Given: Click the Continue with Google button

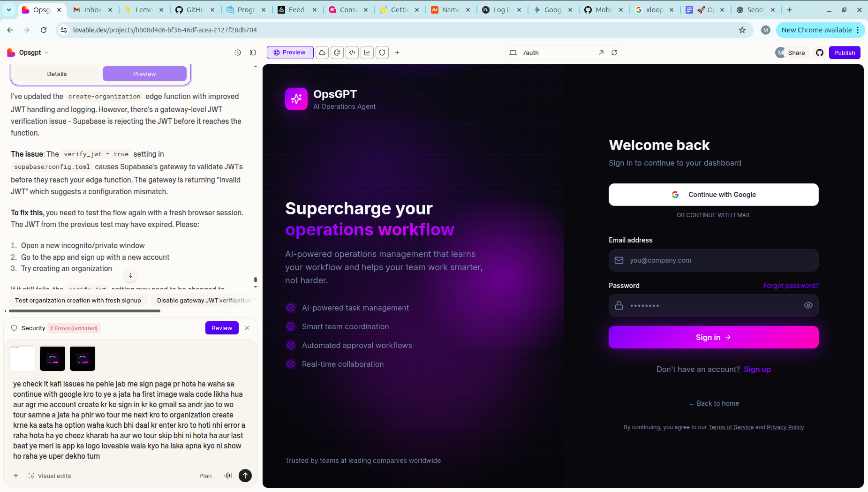Looking at the screenshot, I should pos(713,195).
